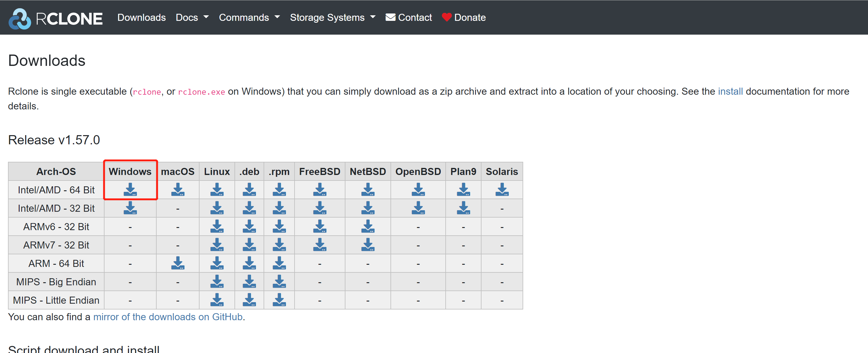This screenshot has width=868, height=353.
Task: Download Linux ARMv7 32 Bit zip
Action: click(x=217, y=245)
